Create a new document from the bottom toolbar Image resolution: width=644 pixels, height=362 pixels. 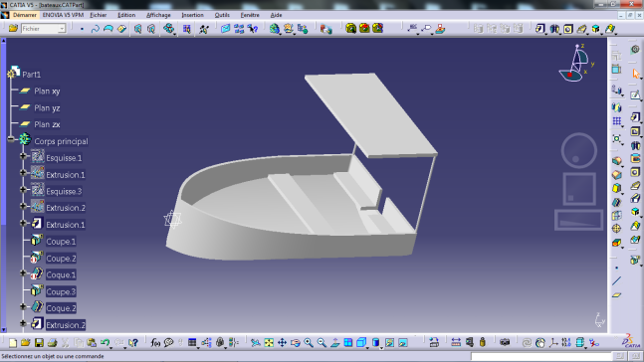pos(13,343)
